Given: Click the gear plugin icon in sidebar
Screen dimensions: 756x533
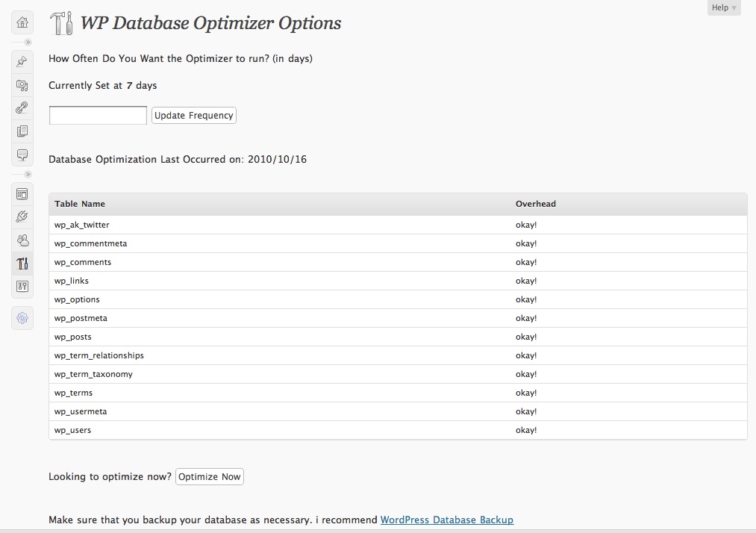Looking at the screenshot, I should [x=22, y=318].
